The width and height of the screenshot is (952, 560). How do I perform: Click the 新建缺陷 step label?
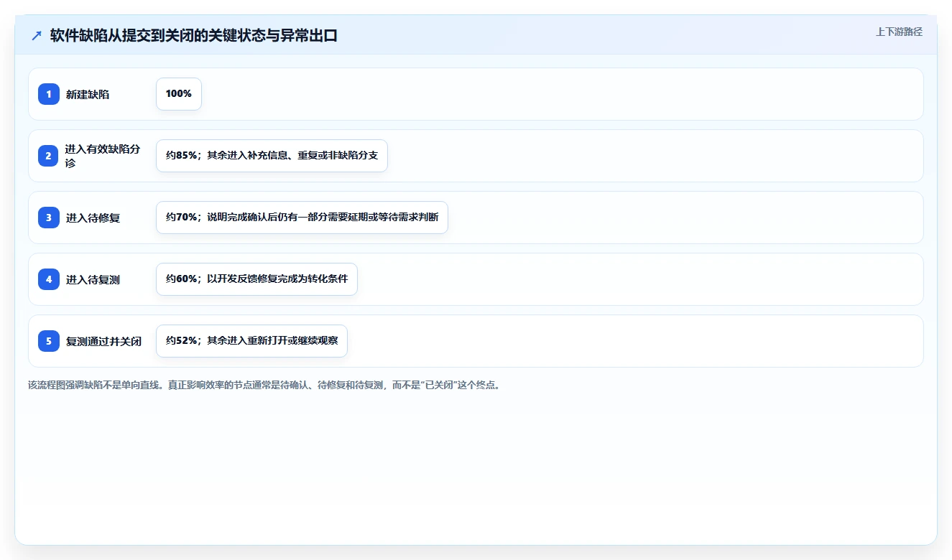pyautogui.click(x=88, y=94)
